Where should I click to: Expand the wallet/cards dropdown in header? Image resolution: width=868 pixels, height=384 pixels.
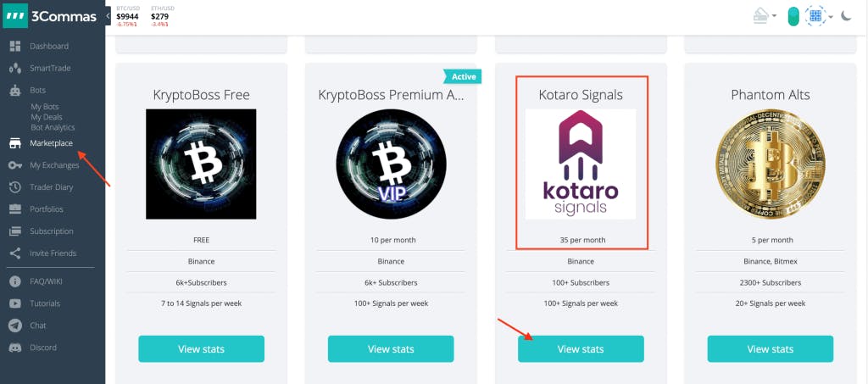(x=766, y=15)
